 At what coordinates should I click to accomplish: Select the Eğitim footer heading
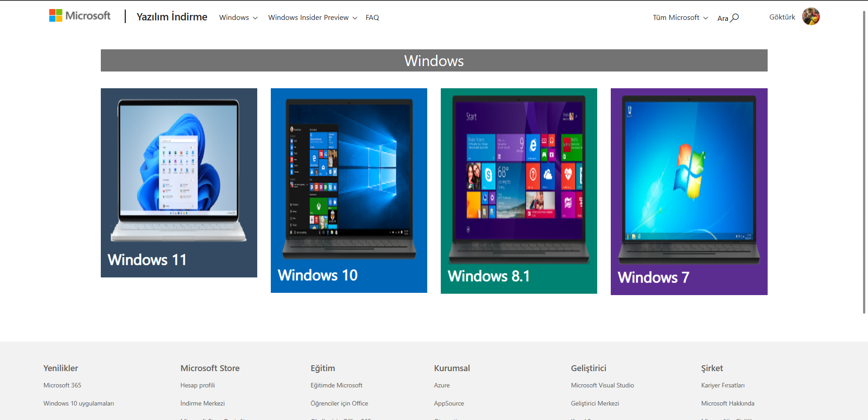[323, 368]
